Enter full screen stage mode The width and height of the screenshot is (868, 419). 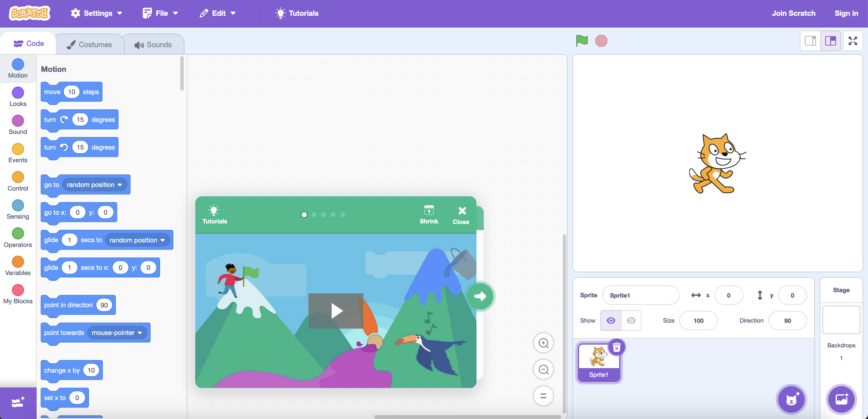(853, 40)
